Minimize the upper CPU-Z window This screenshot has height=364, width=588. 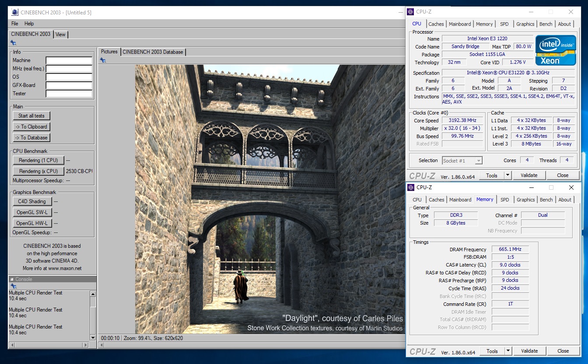point(530,12)
